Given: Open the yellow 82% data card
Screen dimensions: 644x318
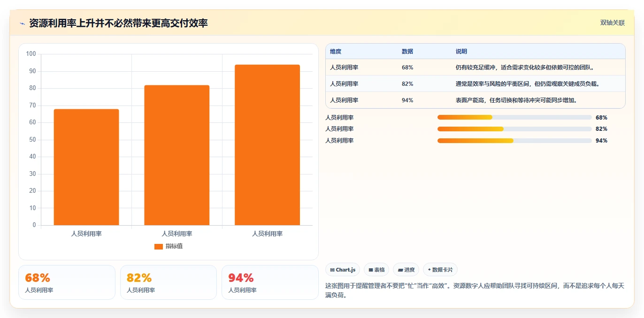Looking at the screenshot, I should point(169,282).
